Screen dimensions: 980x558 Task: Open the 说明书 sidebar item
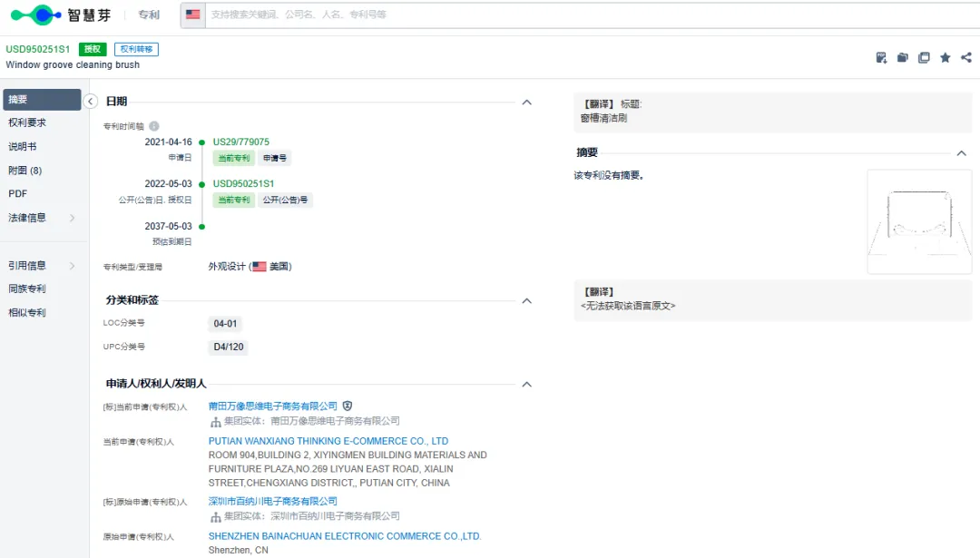coord(23,146)
